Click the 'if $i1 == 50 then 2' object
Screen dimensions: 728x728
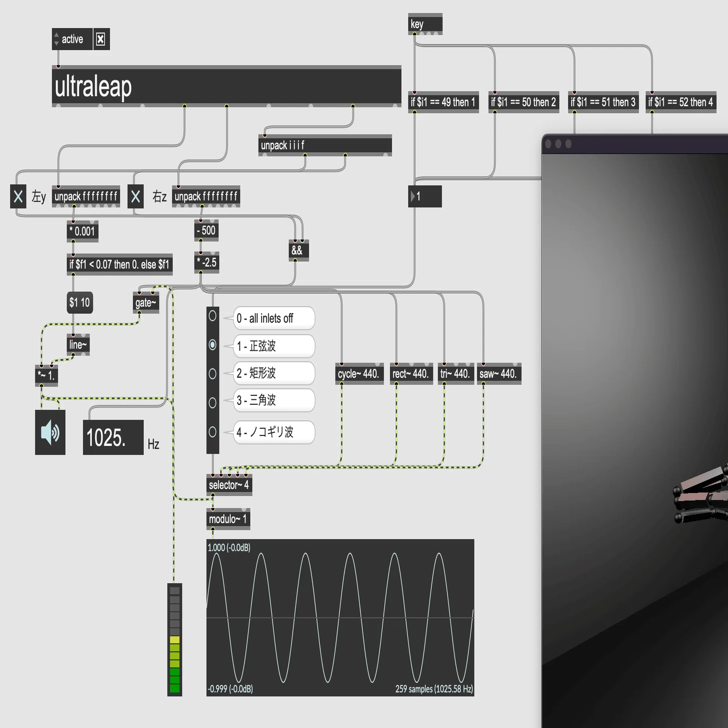[x=524, y=102]
